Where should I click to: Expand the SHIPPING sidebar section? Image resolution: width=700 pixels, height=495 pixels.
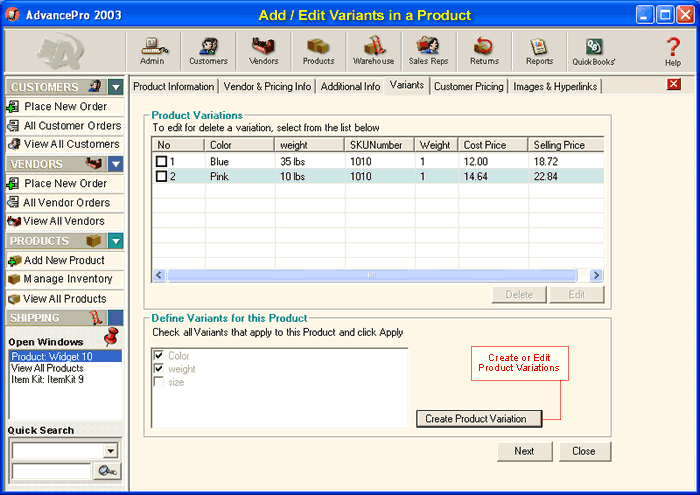pos(116,318)
